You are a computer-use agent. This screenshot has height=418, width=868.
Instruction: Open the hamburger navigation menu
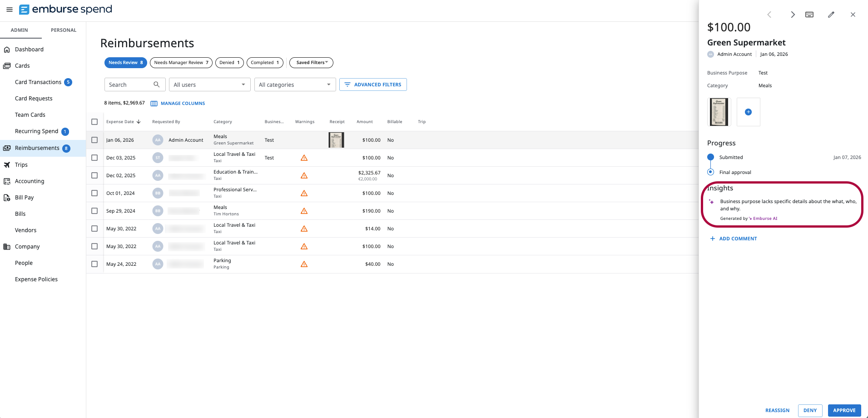9,10
